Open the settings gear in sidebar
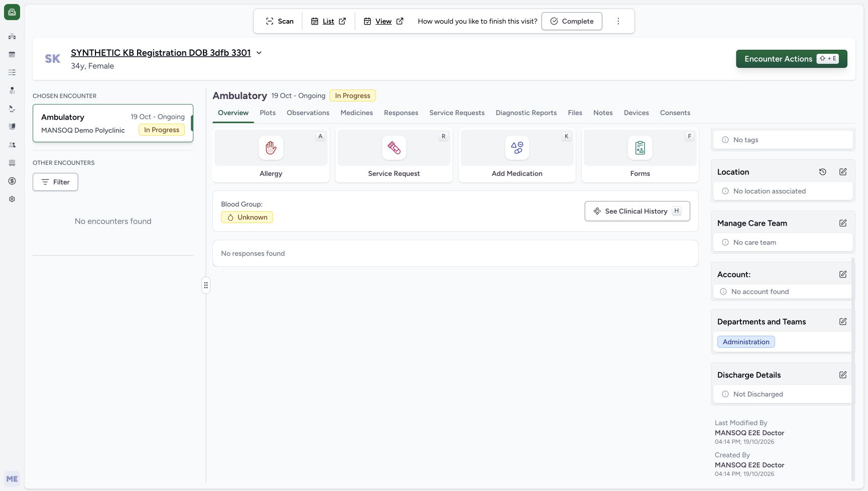Screen dimensions: 868x491 (12, 199)
